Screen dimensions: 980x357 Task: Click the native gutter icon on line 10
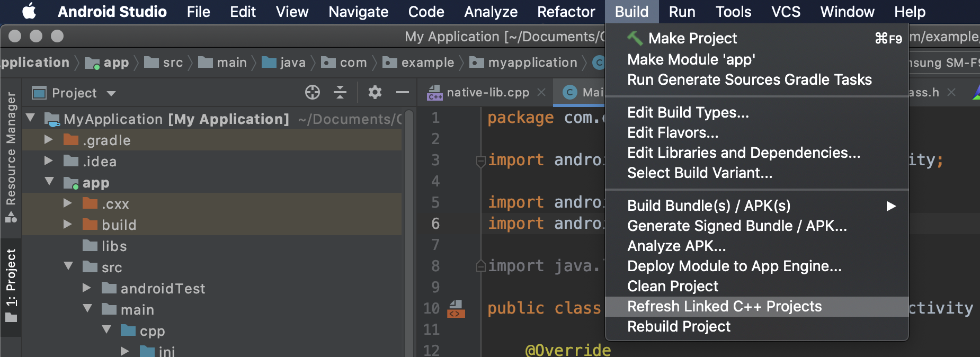pyautogui.click(x=456, y=309)
